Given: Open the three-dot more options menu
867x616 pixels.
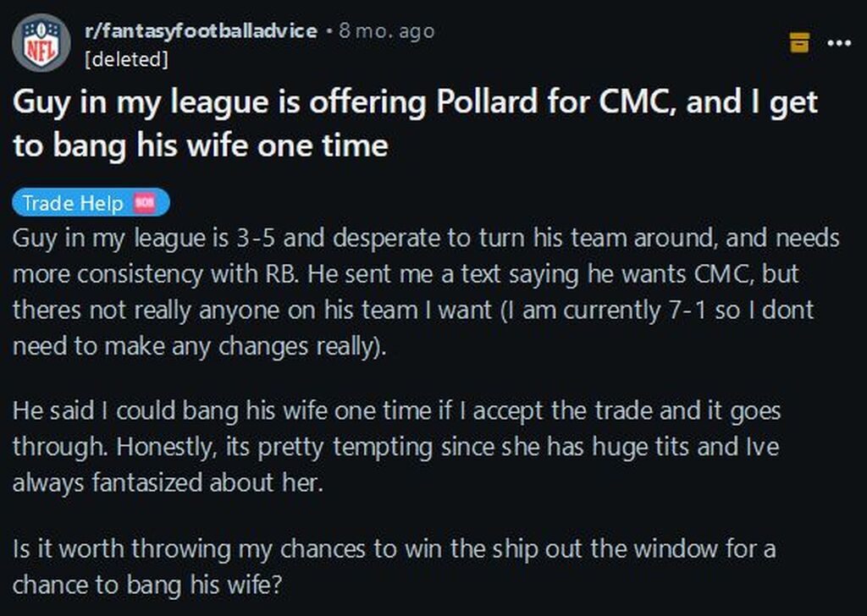Looking at the screenshot, I should (x=838, y=41).
